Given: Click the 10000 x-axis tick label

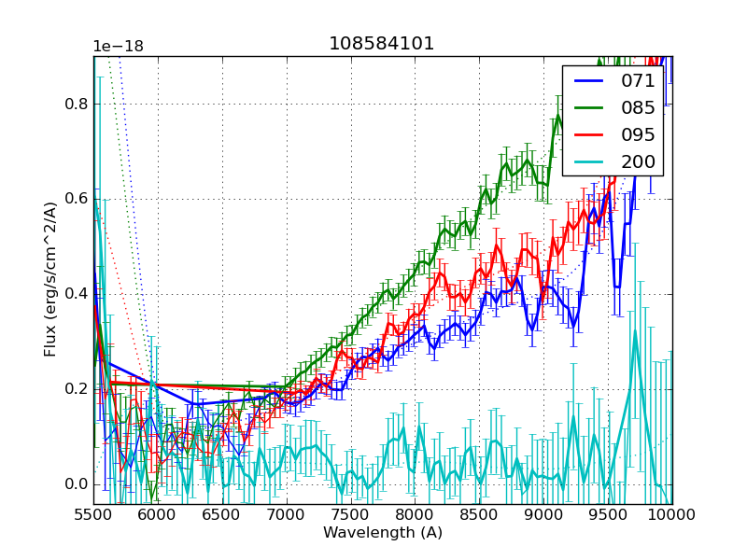Looking at the screenshot, I should (x=671, y=515).
